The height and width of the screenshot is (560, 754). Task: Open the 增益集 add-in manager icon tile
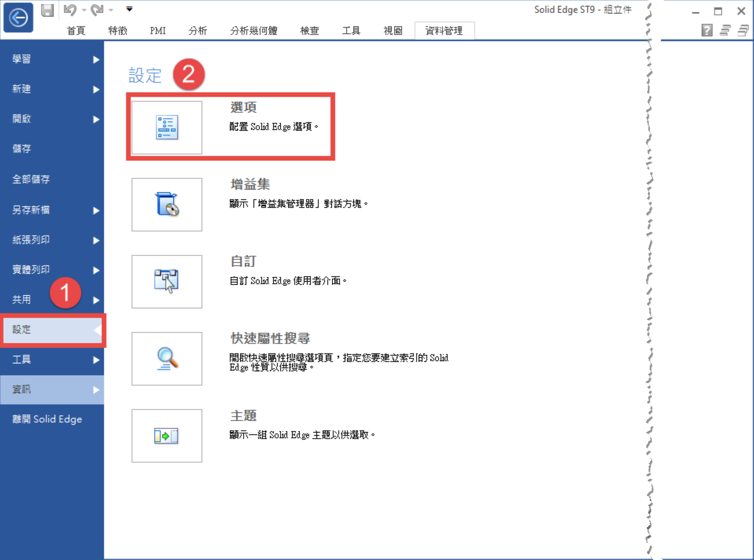tap(167, 205)
